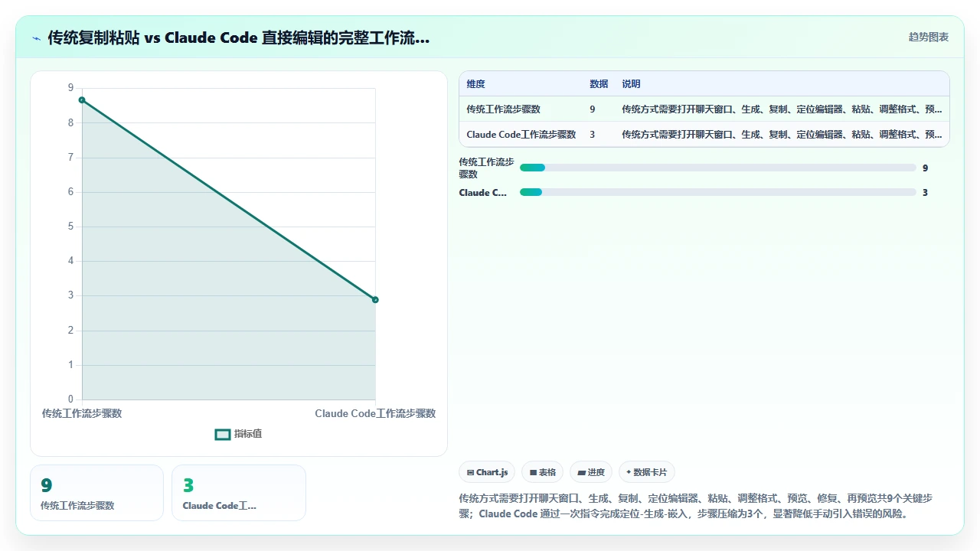Select the data point for Claude Code工作流步骤数
The height and width of the screenshot is (551, 980).
[375, 300]
